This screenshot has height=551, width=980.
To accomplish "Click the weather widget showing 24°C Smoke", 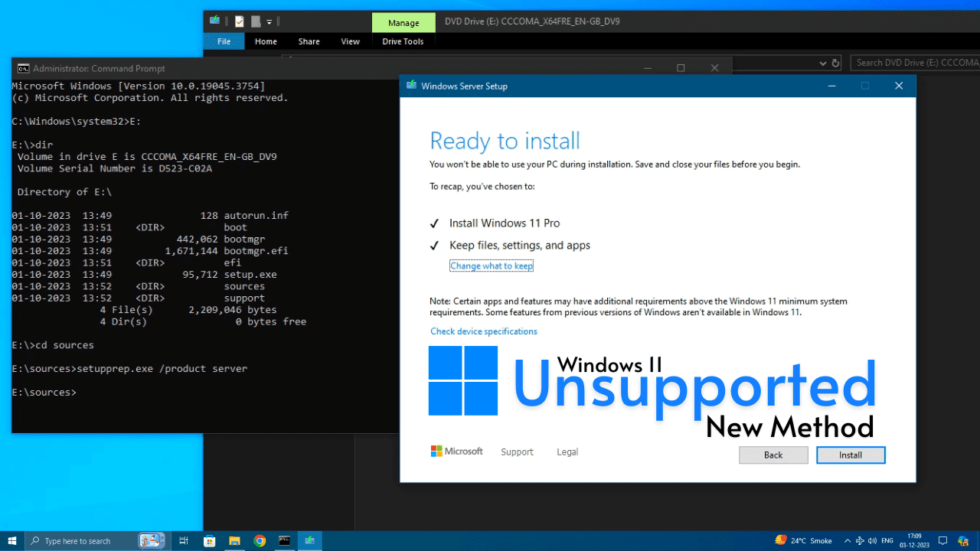I will pyautogui.click(x=802, y=540).
